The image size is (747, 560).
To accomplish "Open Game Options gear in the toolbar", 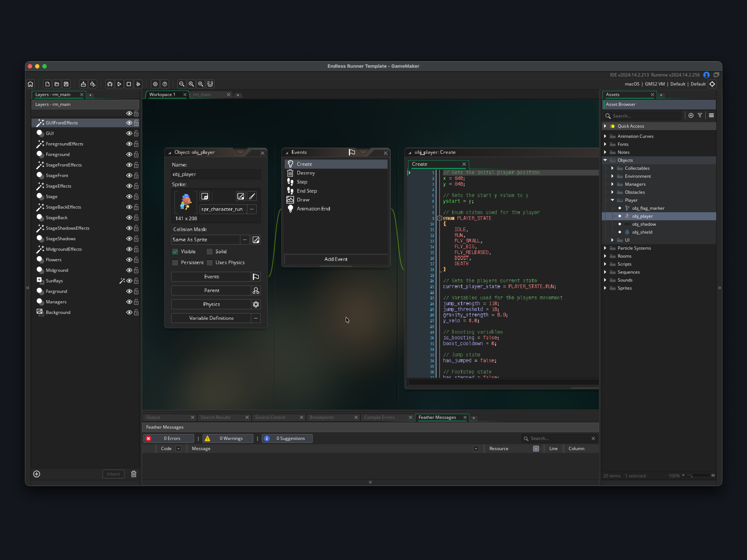I will [x=155, y=84].
